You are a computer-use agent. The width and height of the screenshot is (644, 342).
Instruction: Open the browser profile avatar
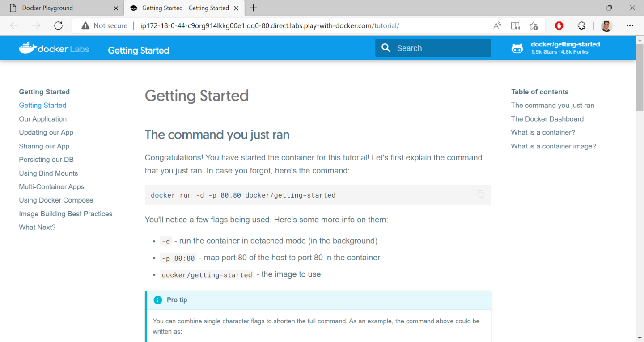click(606, 25)
